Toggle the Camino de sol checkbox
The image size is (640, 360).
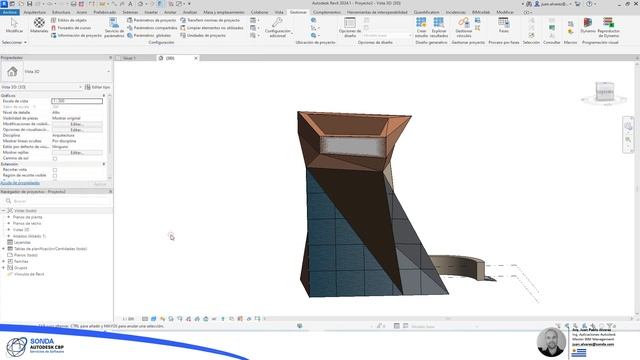[55, 158]
